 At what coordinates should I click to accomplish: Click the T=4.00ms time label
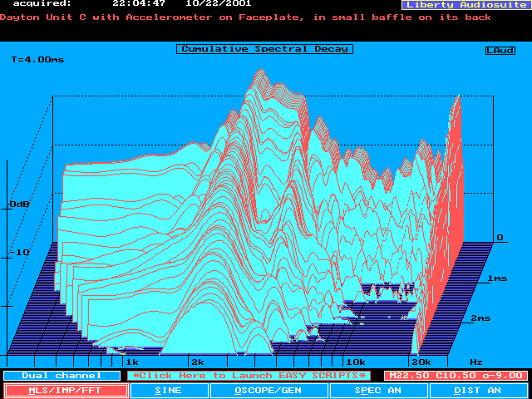point(37,60)
